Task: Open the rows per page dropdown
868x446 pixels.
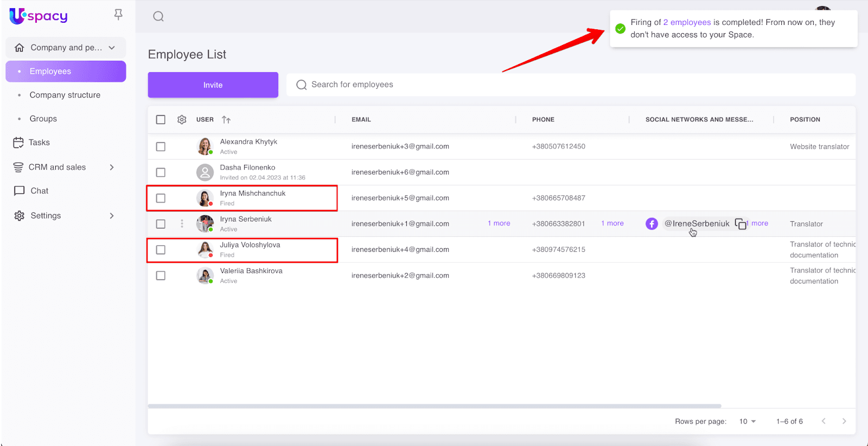Action: [x=748, y=422]
